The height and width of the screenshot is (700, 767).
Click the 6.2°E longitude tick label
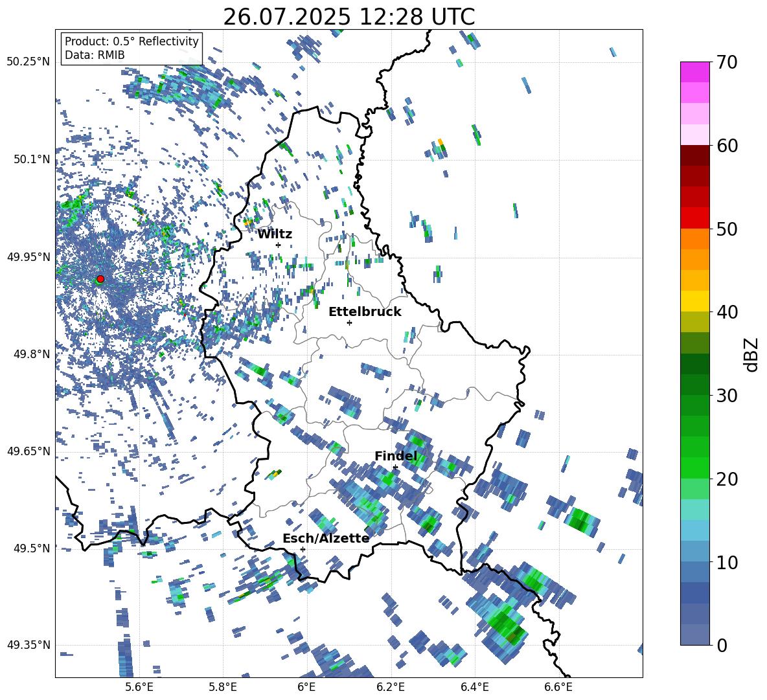click(x=391, y=687)
